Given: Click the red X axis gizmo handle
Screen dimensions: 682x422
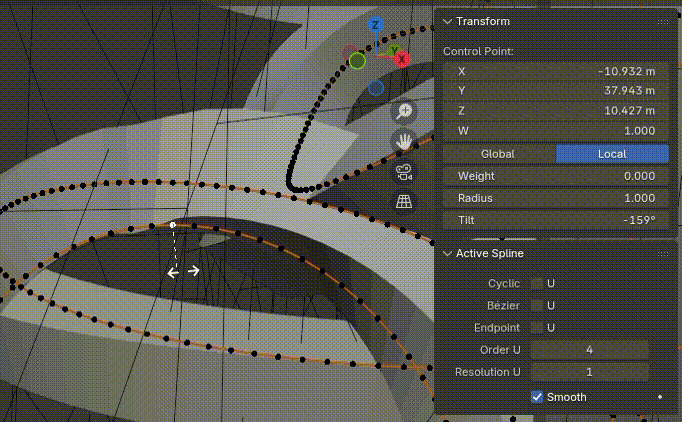Looking at the screenshot, I should (402, 59).
